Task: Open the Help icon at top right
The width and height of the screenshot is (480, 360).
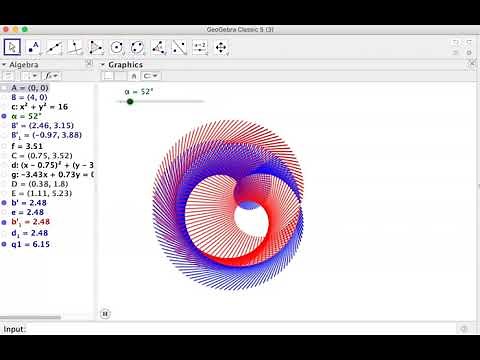Action: coord(456,52)
